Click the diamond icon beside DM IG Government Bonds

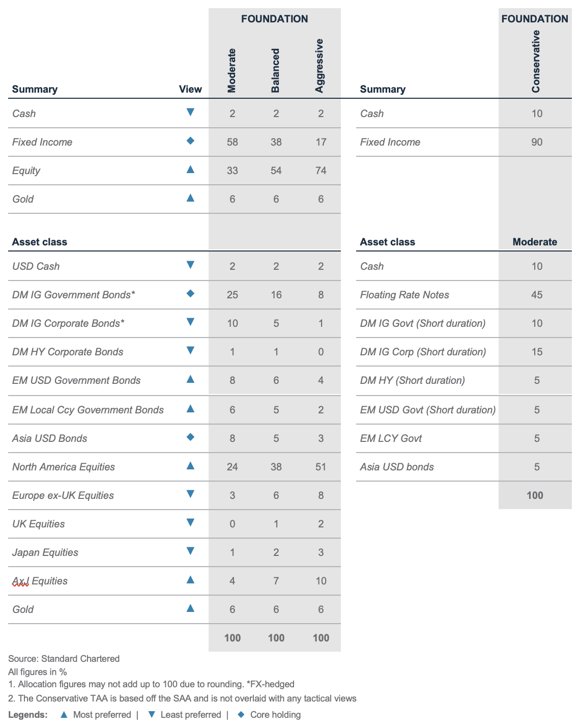point(190,293)
